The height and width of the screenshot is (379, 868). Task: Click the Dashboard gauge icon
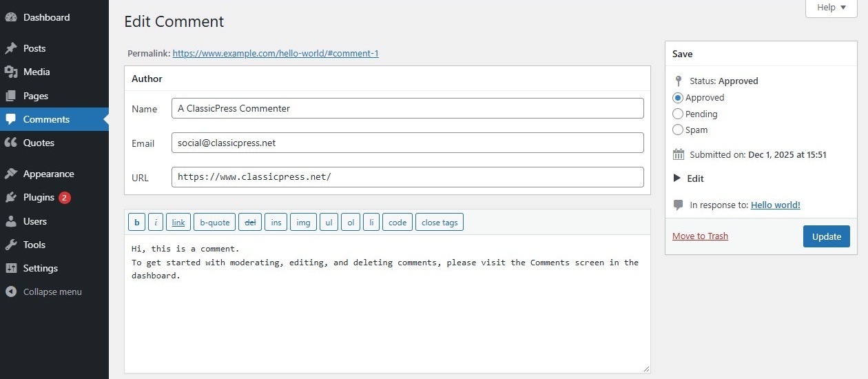point(11,17)
